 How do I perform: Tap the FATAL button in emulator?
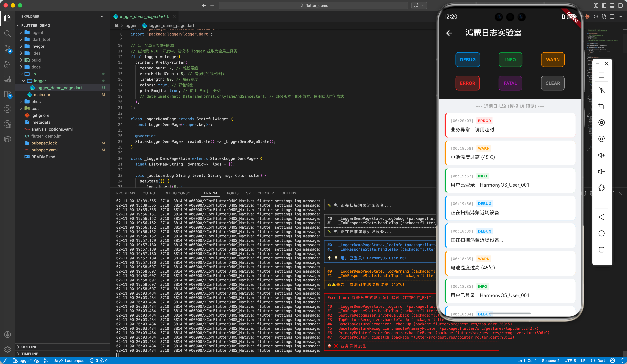click(x=510, y=83)
